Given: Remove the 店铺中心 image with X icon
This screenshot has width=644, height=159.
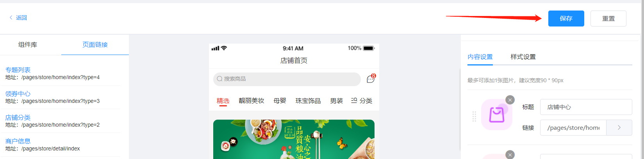Looking at the screenshot, I should (510, 100).
